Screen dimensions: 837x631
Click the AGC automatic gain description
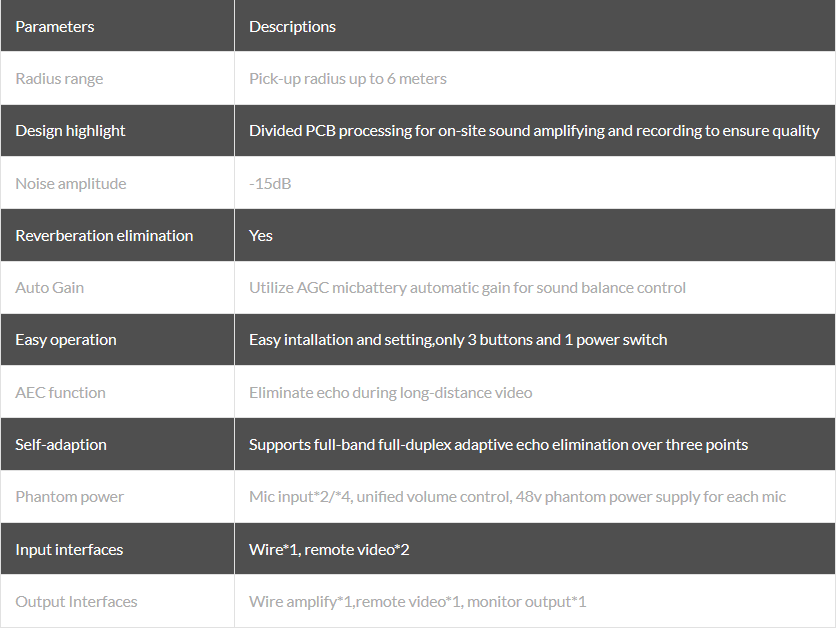[467, 288]
